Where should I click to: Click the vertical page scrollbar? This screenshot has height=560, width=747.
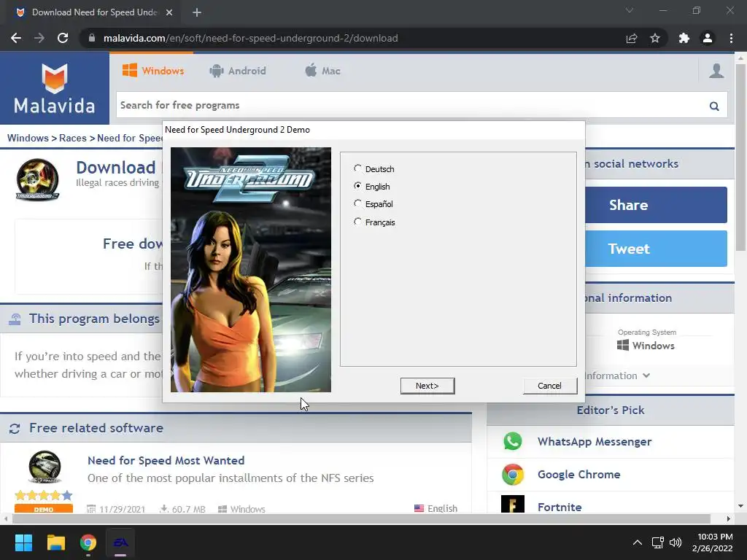740,157
